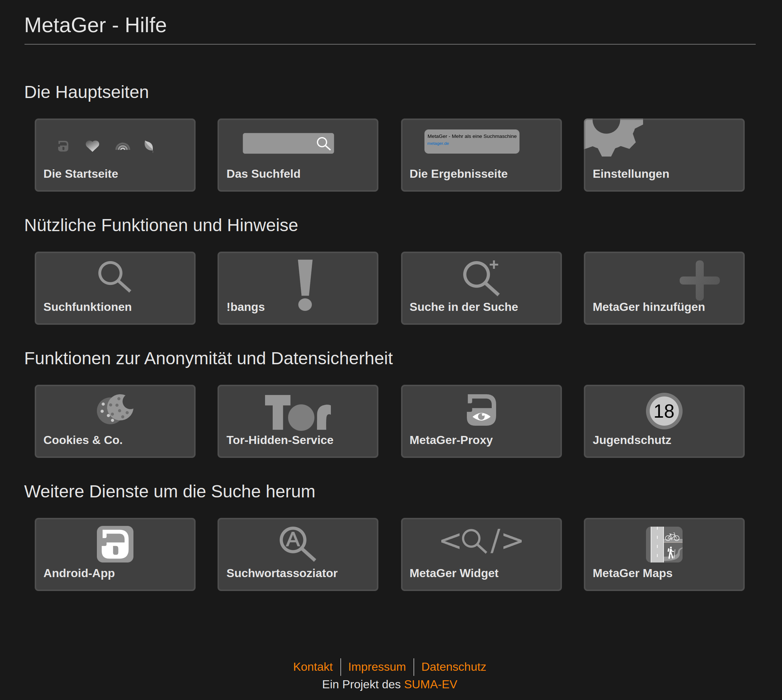Follow the Kontakt footer link
Viewport: 782px width, 700px height.
313,667
